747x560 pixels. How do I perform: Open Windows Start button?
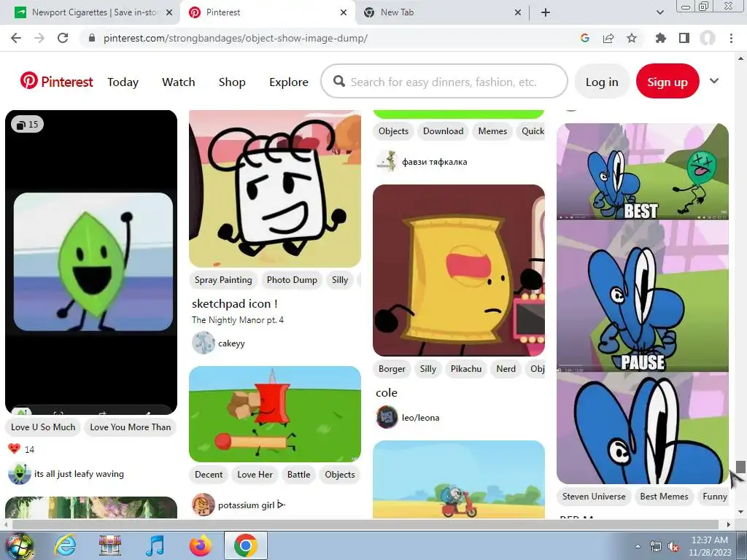(19, 546)
